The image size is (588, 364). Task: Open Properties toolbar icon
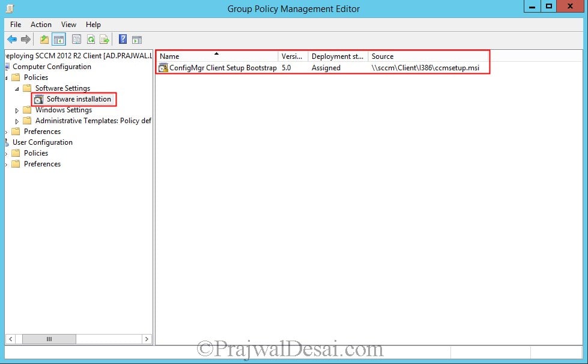(x=76, y=40)
